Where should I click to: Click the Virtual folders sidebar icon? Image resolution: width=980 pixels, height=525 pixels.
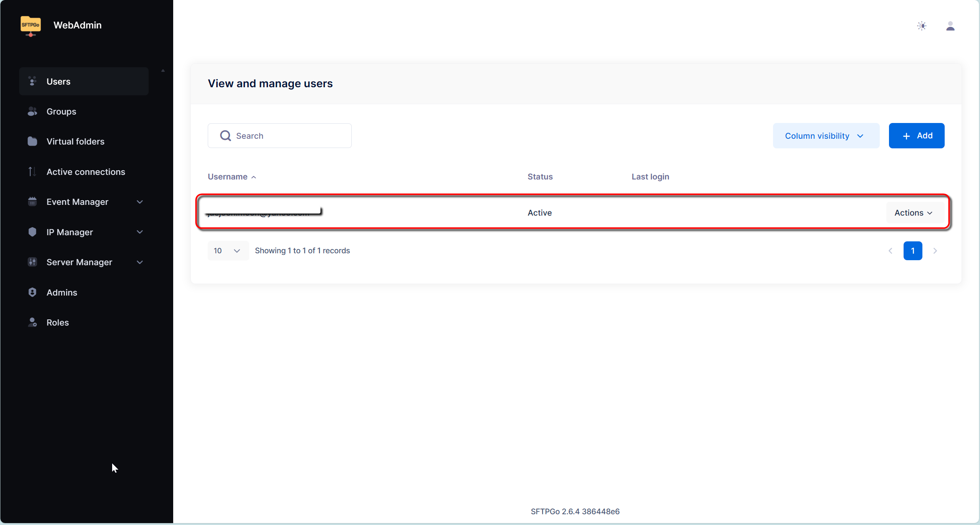pos(32,141)
